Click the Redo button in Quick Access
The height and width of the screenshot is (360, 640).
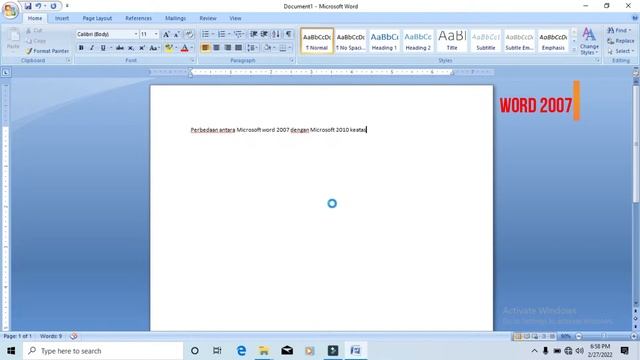(x=53, y=6)
